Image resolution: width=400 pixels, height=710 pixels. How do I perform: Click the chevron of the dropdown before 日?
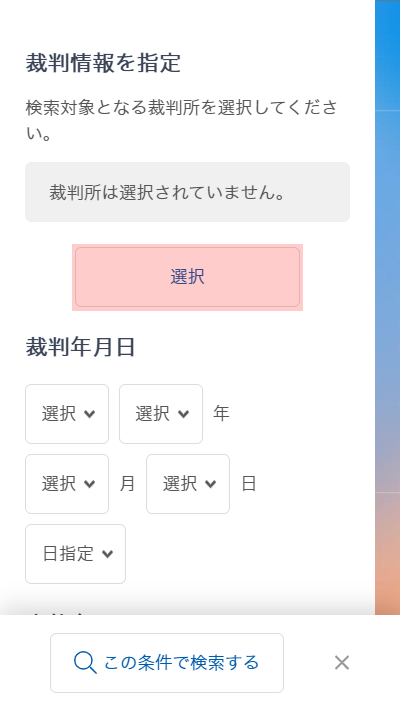(211, 484)
